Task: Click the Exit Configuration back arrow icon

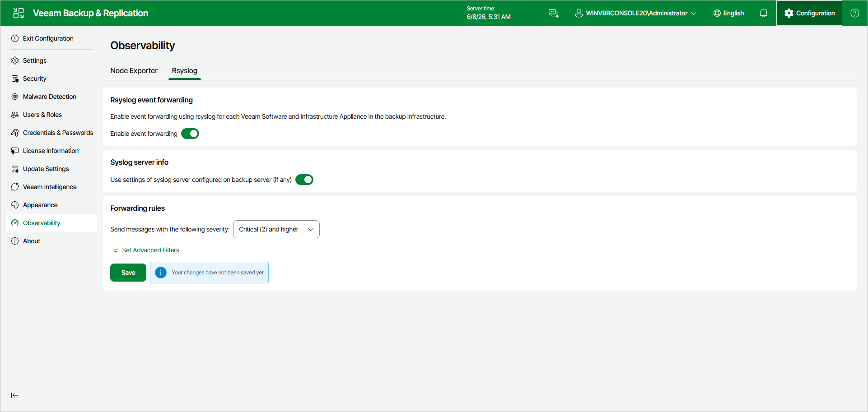Action: [x=15, y=38]
